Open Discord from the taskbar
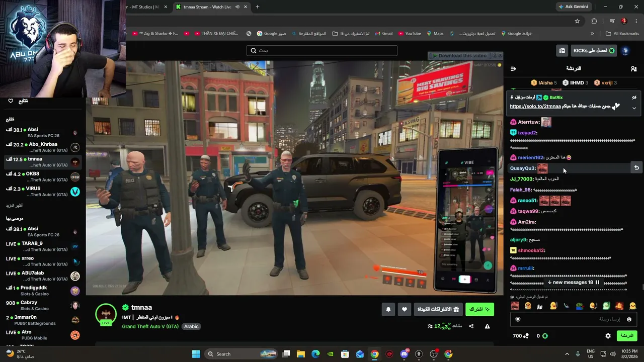This screenshot has width=644, height=362. [404, 354]
